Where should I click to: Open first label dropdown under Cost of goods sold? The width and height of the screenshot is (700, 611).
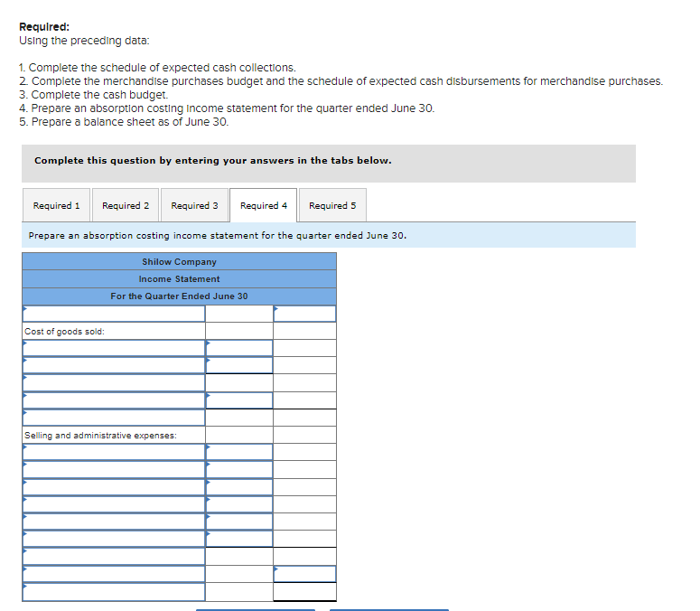[x=114, y=348]
